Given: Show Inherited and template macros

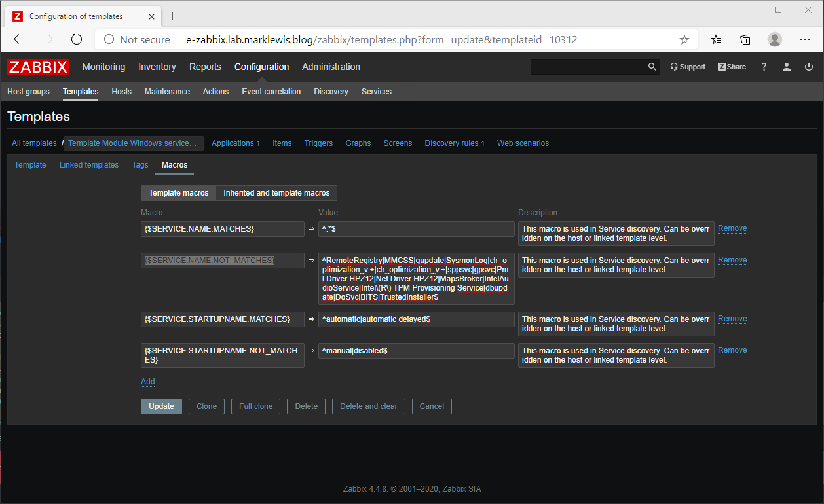Looking at the screenshot, I should (276, 193).
